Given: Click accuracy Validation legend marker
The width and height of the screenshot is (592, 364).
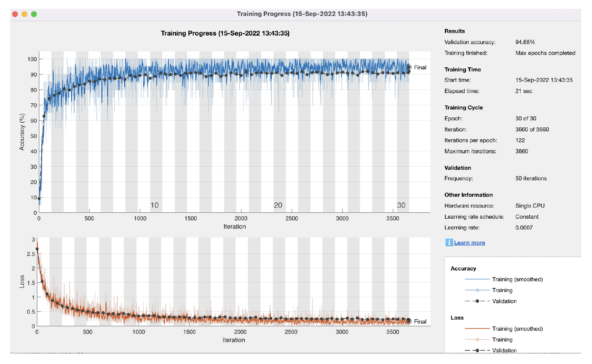Looking at the screenshot, I should click(x=477, y=301).
